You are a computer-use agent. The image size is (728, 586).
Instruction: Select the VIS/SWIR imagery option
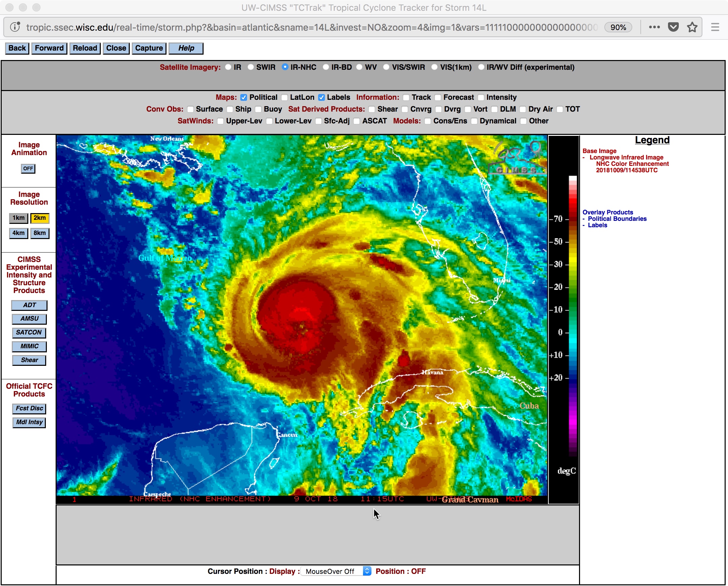click(x=386, y=67)
